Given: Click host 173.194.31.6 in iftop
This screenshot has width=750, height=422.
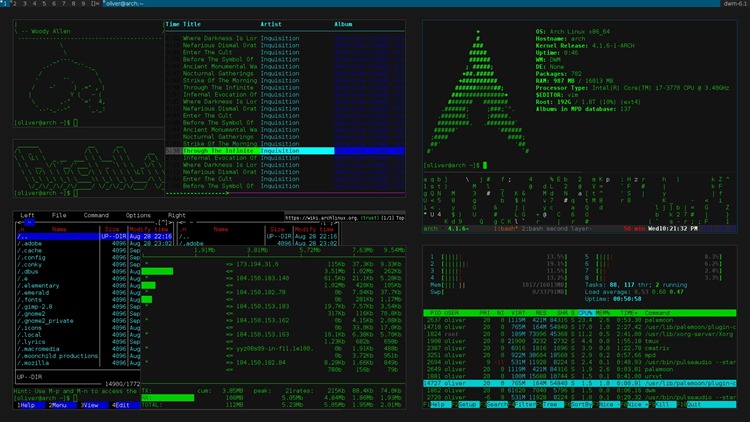Looking at the screenshot, I should click(x=257, y=264).
